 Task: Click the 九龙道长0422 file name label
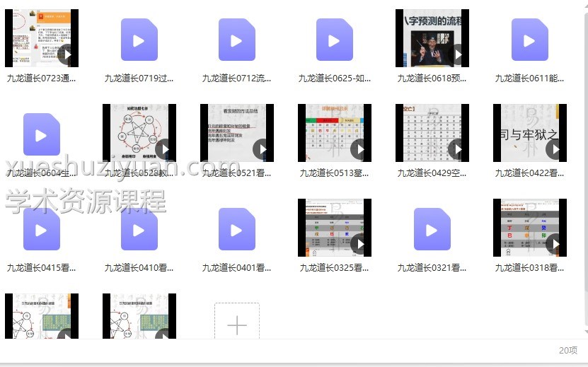[529, 173]
